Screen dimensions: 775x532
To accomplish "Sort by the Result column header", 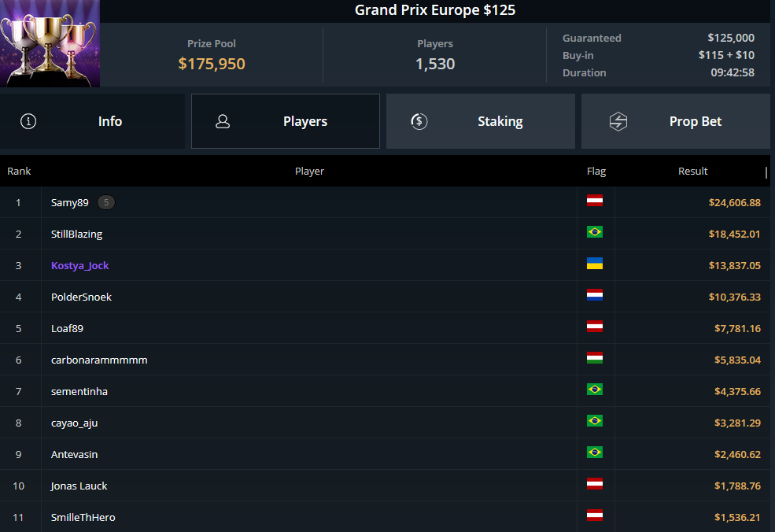I will click(692, 171).
